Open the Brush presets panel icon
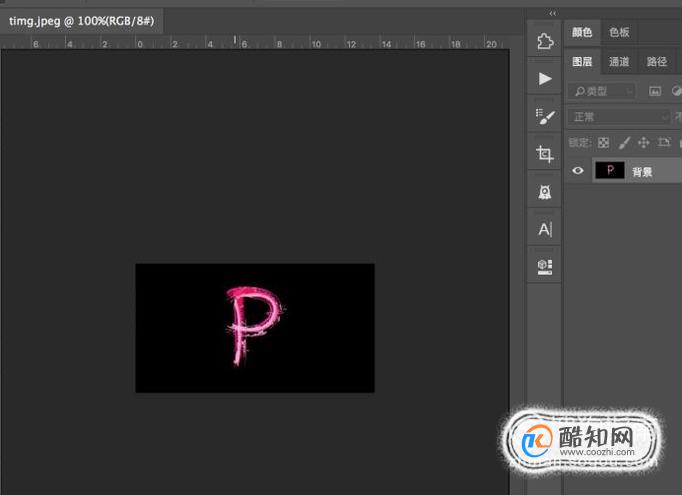Viewport: 682px width, 495px height. click(x=545, y=117)
